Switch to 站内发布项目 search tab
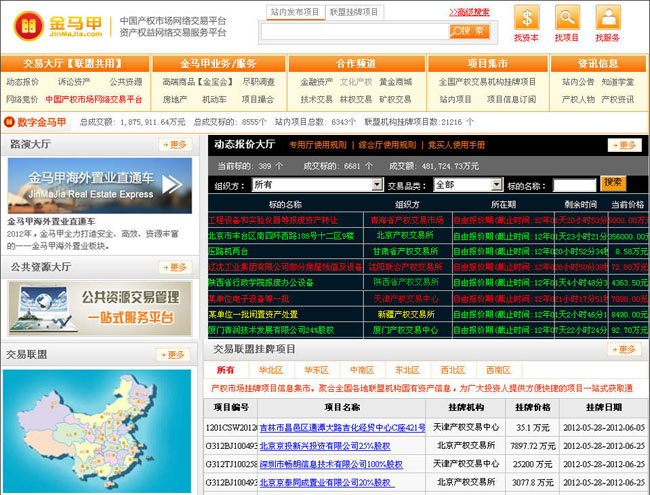Image resolution: width=650 pixels, height=495 pixels. tap(295, 12)
